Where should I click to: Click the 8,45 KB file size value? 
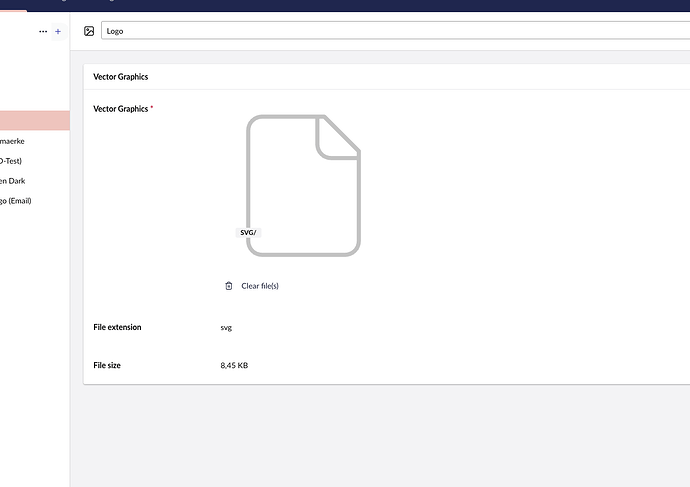click(234, 365)
